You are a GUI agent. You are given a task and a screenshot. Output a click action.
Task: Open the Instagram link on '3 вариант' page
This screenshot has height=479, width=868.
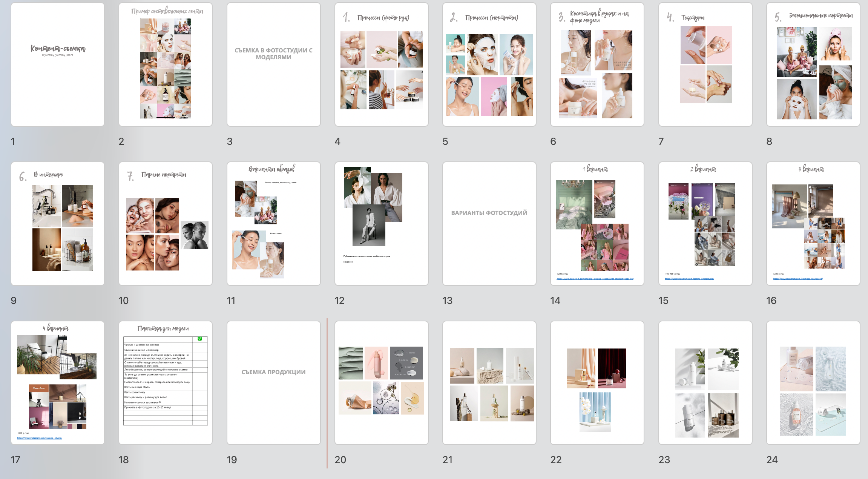coord(797,279)
